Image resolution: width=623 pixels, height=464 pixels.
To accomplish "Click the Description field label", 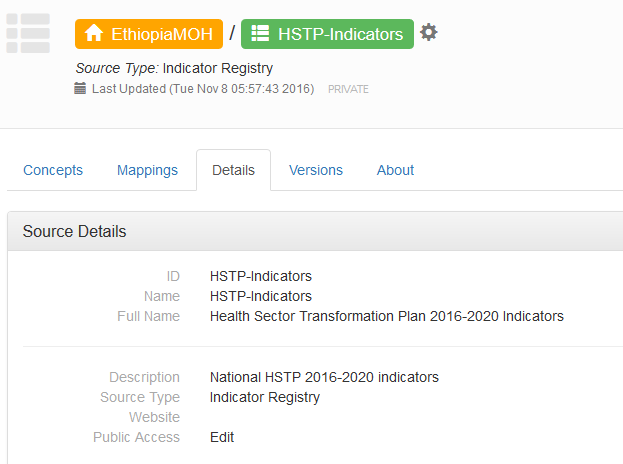I will coord(145,377).
